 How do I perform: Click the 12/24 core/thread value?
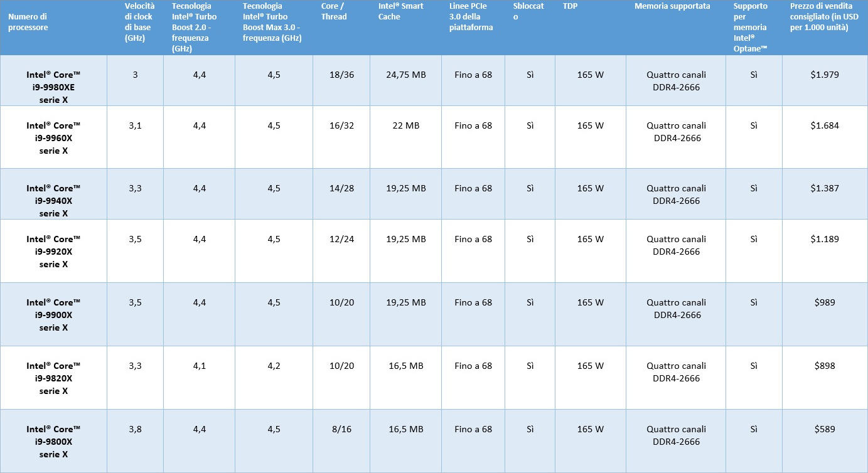[341, 239]
